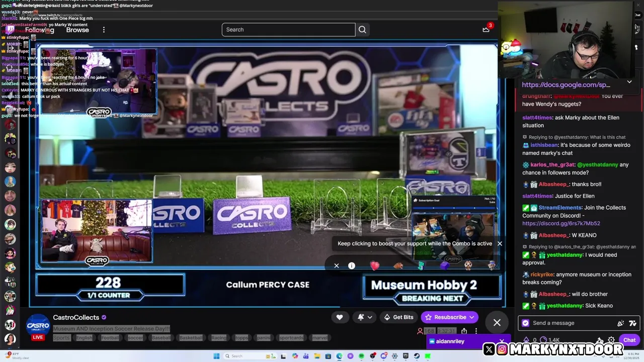Open the pinned docs.google.com link
The width and height of the screenshot is (644, 362).
click(x=566, y=85)
